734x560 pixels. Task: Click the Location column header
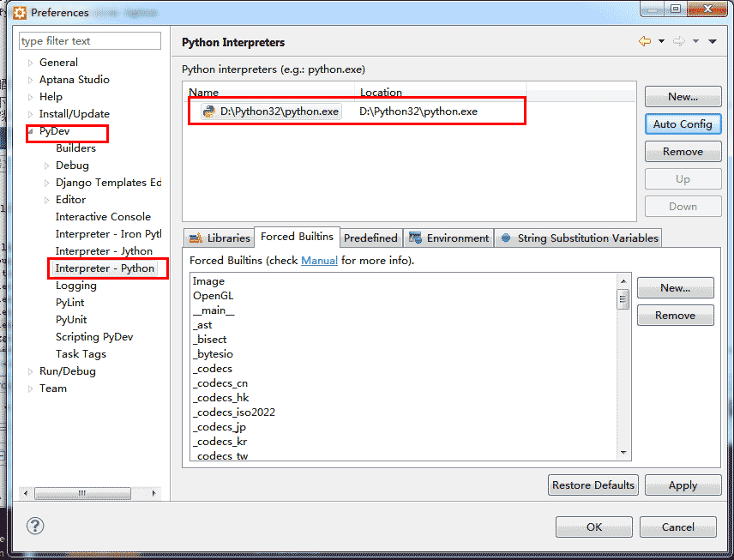point(441,92)
